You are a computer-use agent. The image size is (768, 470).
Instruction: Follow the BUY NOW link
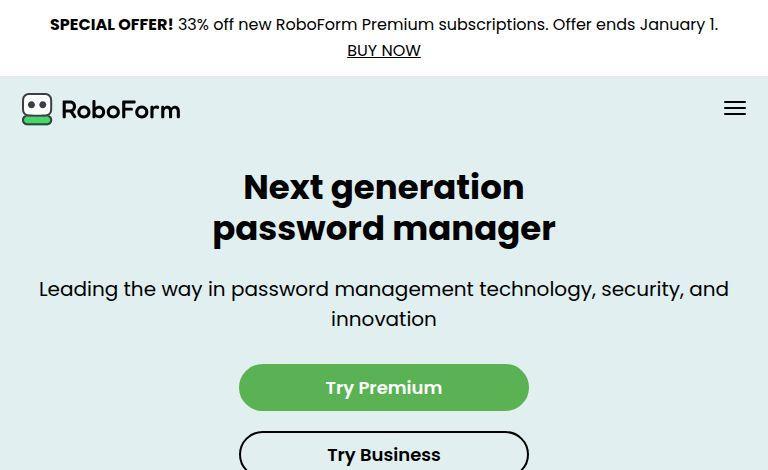click(x=384, y=50)
